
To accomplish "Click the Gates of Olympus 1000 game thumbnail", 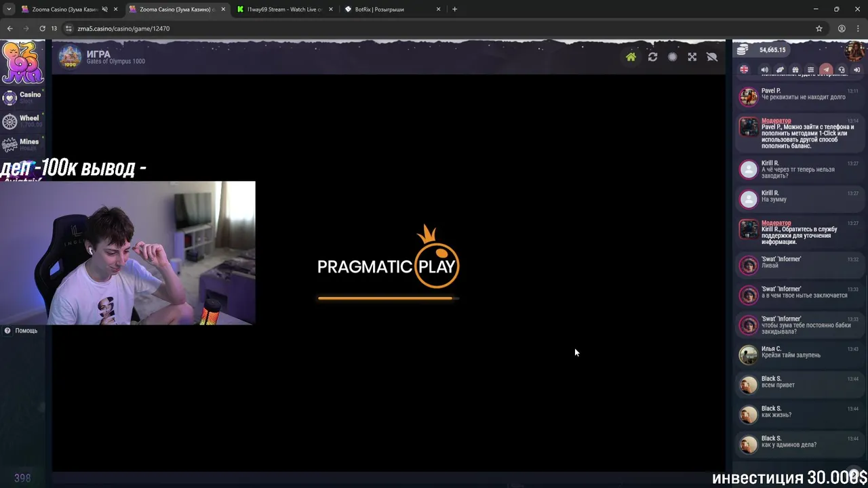I will click(70, 57).
